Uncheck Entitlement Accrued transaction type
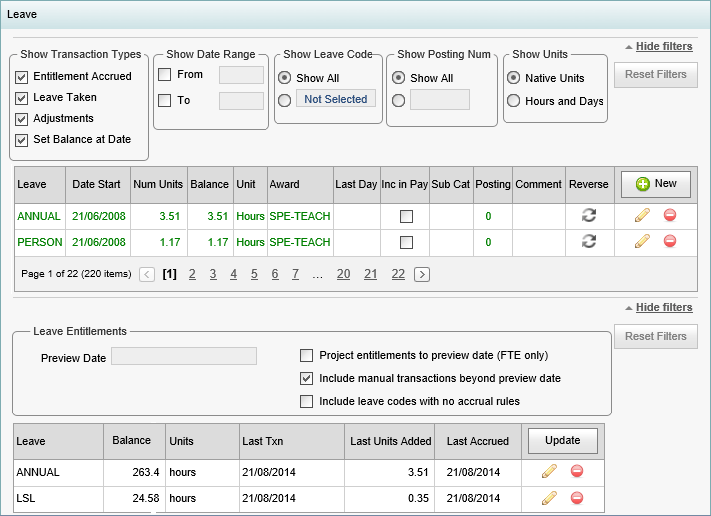Screen dimensions: 711x516 21,77
